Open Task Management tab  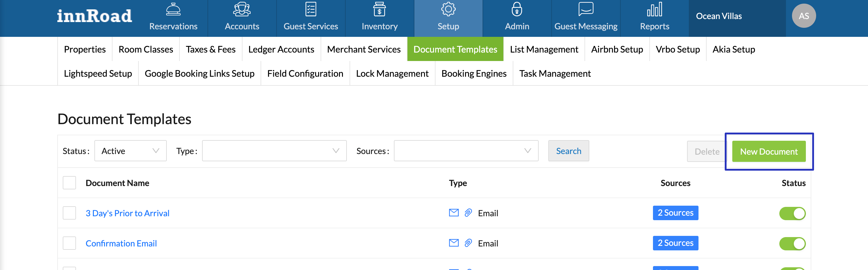click(555, 73)
